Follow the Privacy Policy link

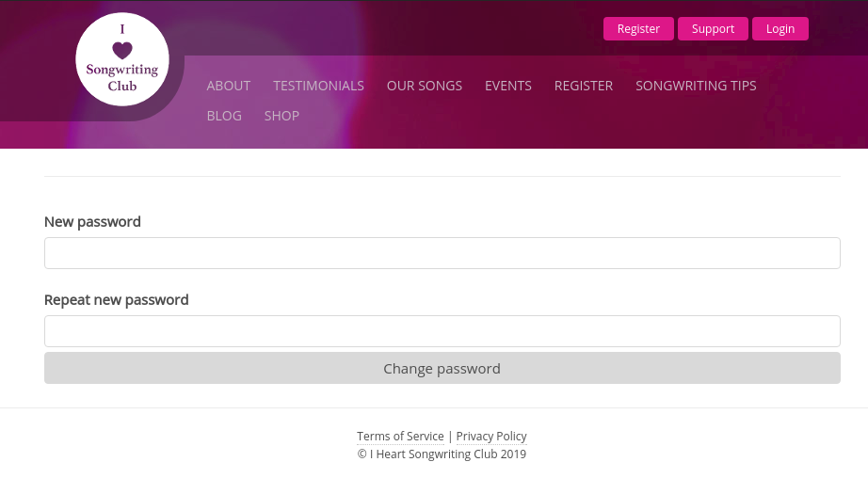[491, 437]
